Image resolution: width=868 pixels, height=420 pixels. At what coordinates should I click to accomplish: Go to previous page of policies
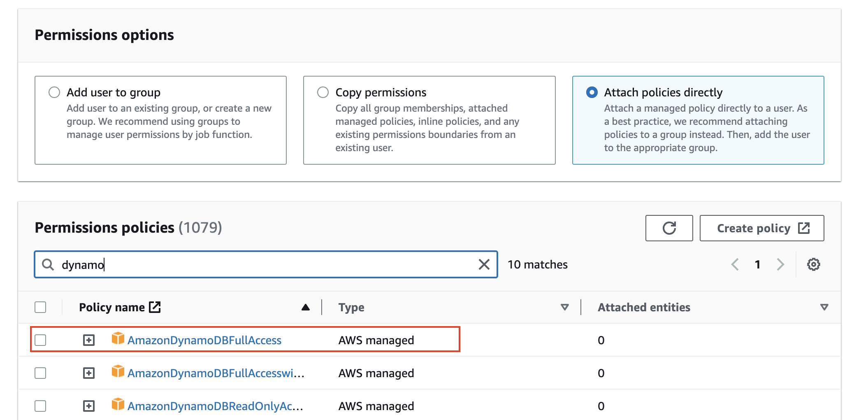tap(735, 264)
